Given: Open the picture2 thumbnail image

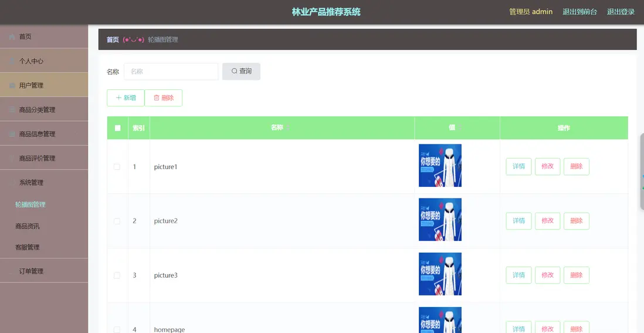Looking at the screenshot, I should click(440, 220).
